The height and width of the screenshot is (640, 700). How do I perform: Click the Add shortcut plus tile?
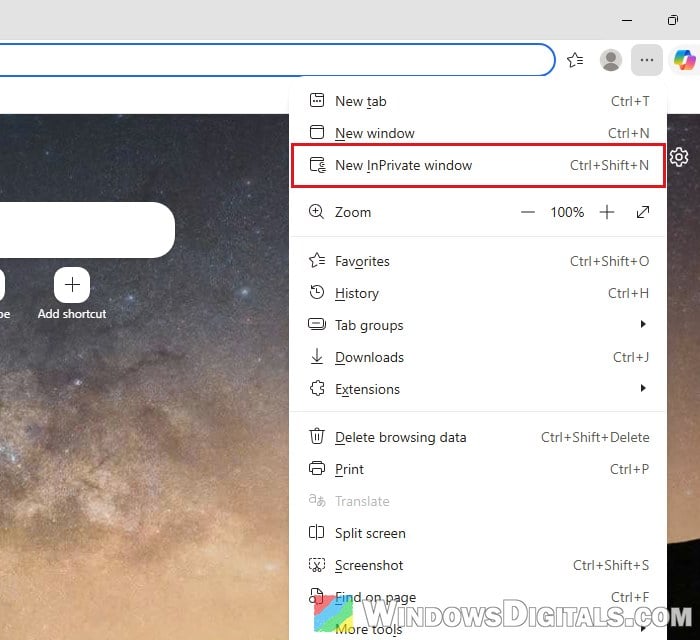coord(72,285)
